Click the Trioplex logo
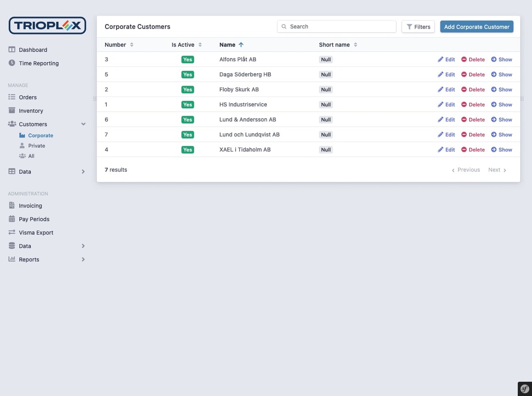Image resolution: width=532 pixels, height=396 pixels. click(47, 26)
